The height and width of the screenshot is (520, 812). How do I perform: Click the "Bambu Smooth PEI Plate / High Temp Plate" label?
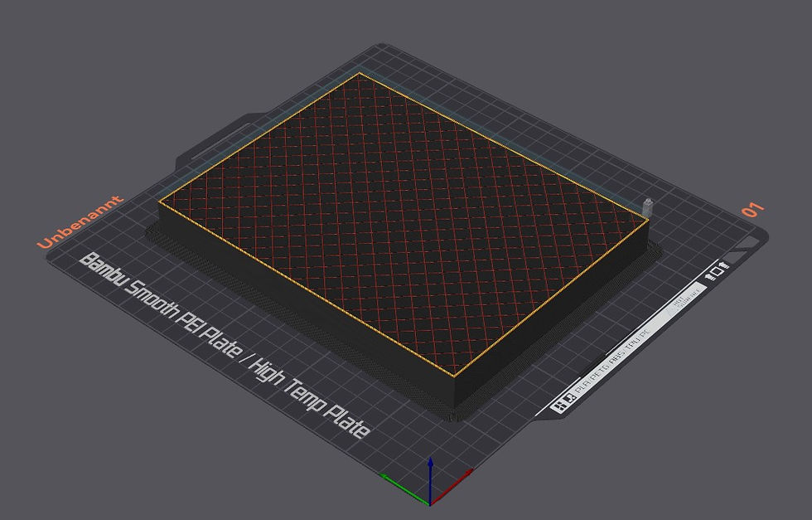225,345
